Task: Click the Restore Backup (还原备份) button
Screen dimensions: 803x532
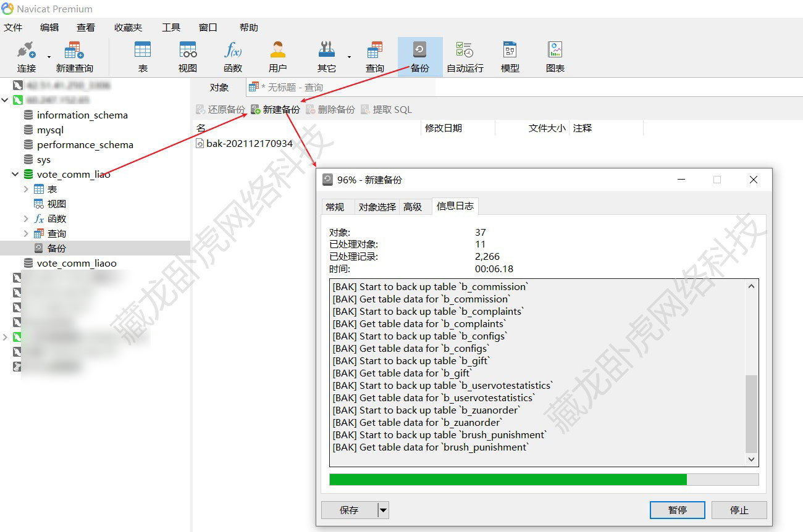Action: coord(221,109)
